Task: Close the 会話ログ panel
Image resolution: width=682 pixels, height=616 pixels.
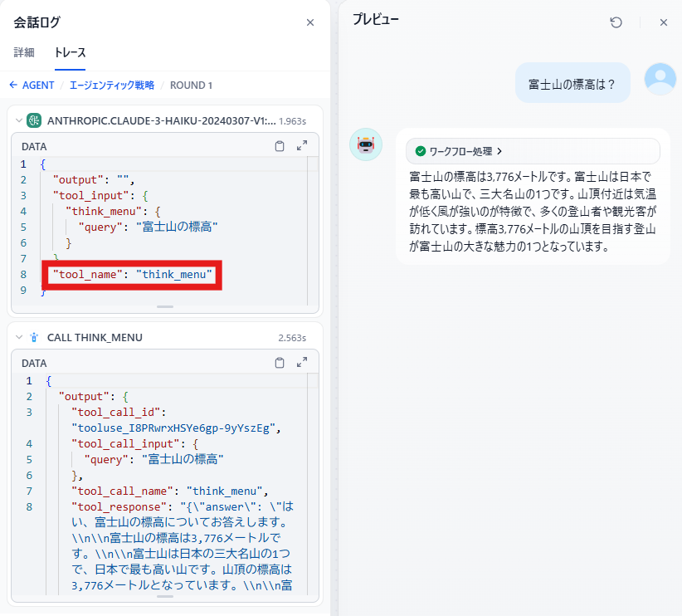Action: (x=310, y=22)
